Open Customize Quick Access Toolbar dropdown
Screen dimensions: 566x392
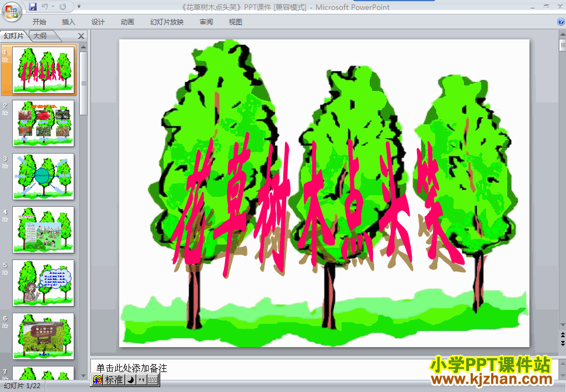tap(79, 7)
